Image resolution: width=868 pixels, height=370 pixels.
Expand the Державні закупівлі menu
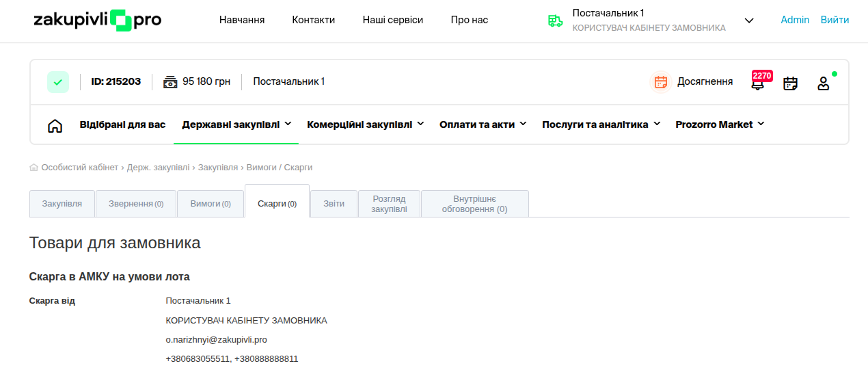point(236,124)
